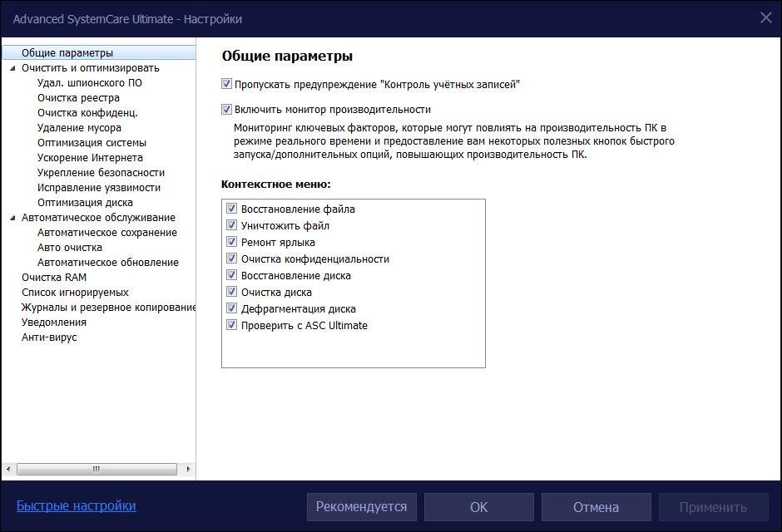The height and width of the screenshot is (532, 782).
Task: Open 'Автоматическое сохранение' settings
Action: tap(107, 232)
